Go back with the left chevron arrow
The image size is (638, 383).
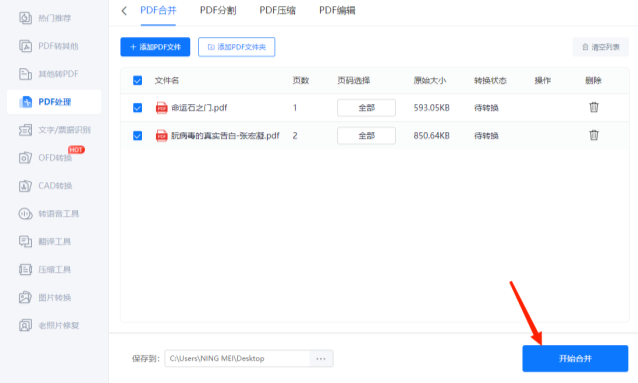point(124,11)
